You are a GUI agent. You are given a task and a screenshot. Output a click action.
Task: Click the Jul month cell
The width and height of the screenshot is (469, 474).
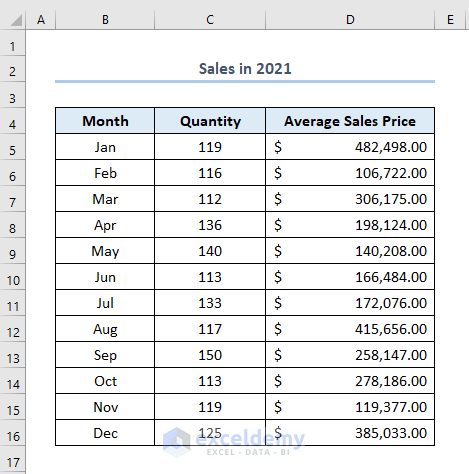click(x=105, y=303)
